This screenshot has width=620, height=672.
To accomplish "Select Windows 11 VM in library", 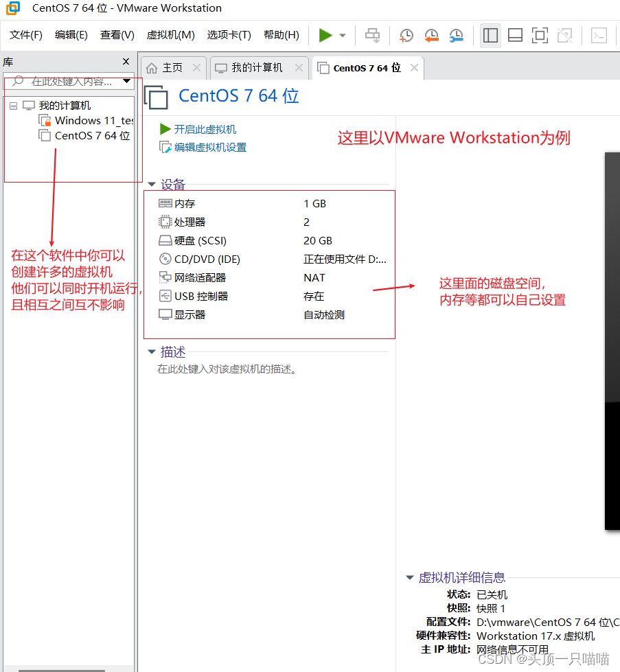I will (94, 120).
